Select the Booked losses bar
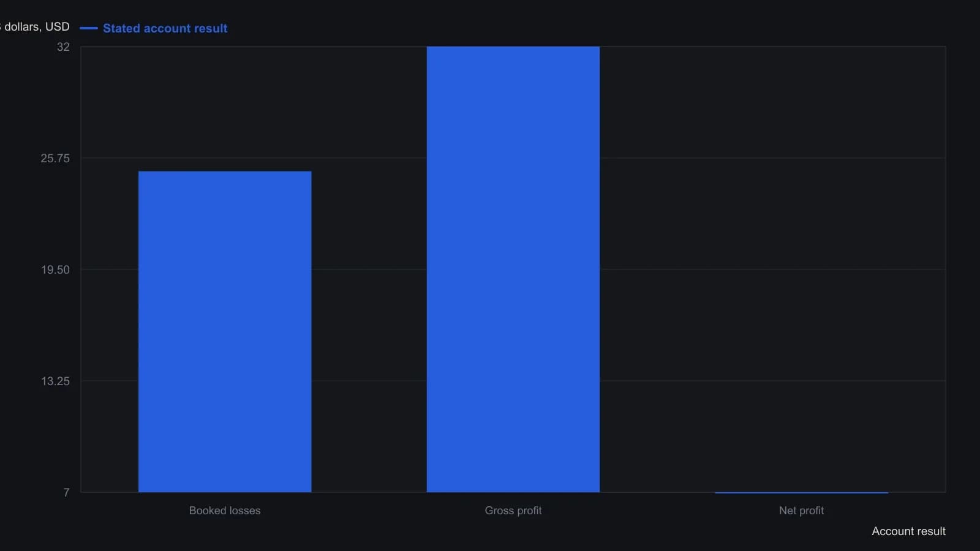Image resolution: width=980 pixels, height=551 pixels. point(225,332)
